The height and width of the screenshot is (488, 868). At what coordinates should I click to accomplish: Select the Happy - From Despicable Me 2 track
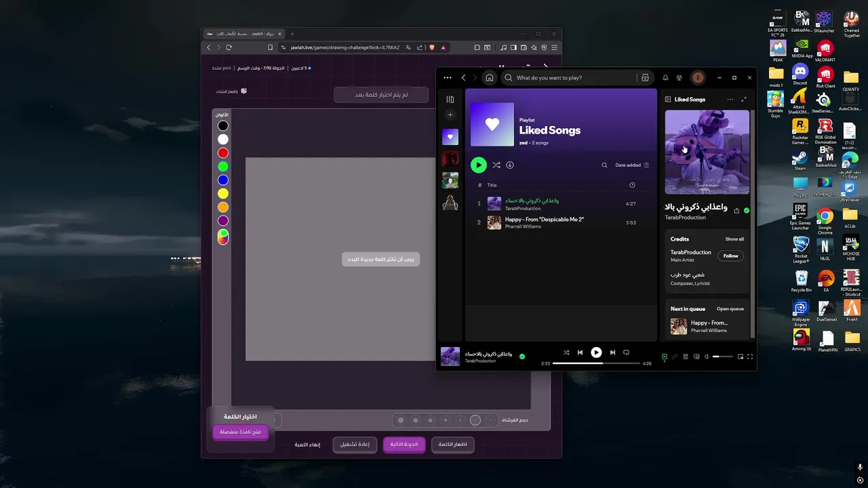tap(561, 222)
